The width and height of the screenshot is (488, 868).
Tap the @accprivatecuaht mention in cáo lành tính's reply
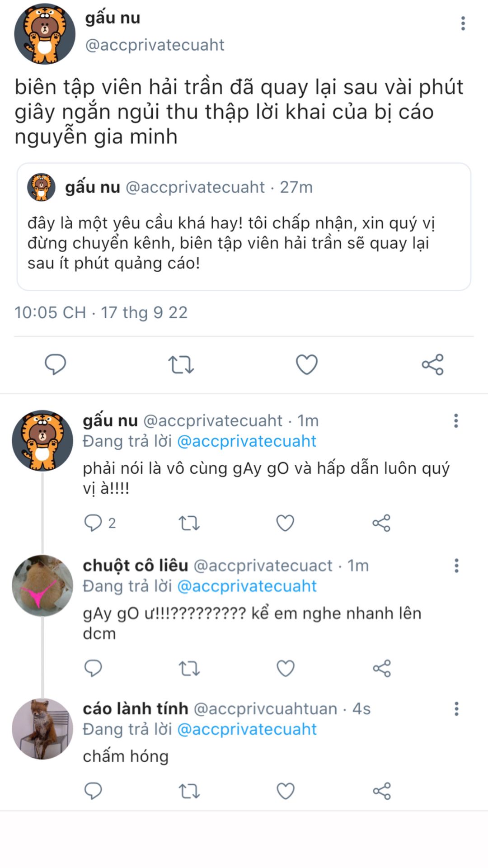pos(247,729)
